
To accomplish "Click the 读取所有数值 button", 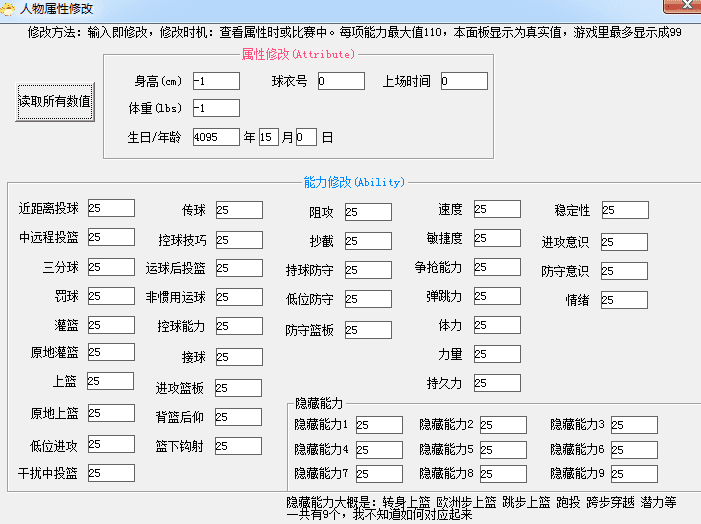I will coord(55,101).
